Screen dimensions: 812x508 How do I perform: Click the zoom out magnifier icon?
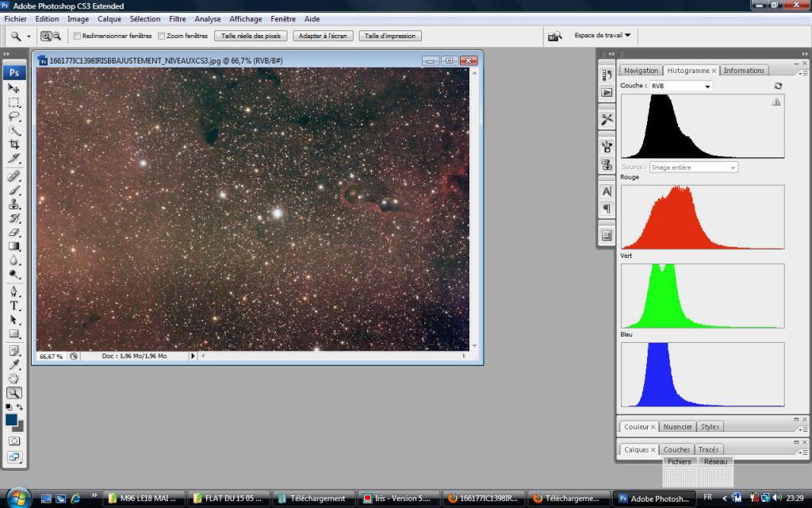[57, 36]
